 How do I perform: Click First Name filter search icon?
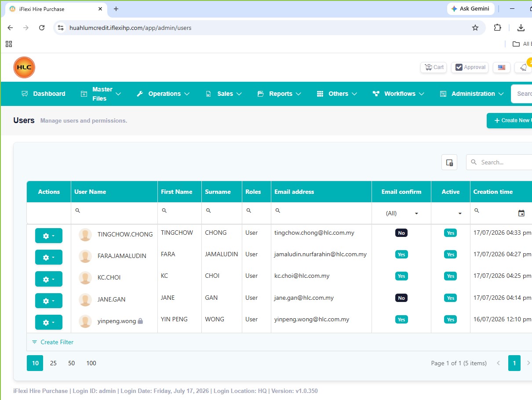[164, 211]
